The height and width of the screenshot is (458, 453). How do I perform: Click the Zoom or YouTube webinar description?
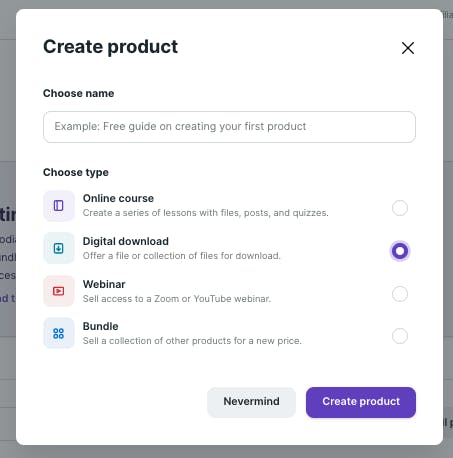point(177,299)
